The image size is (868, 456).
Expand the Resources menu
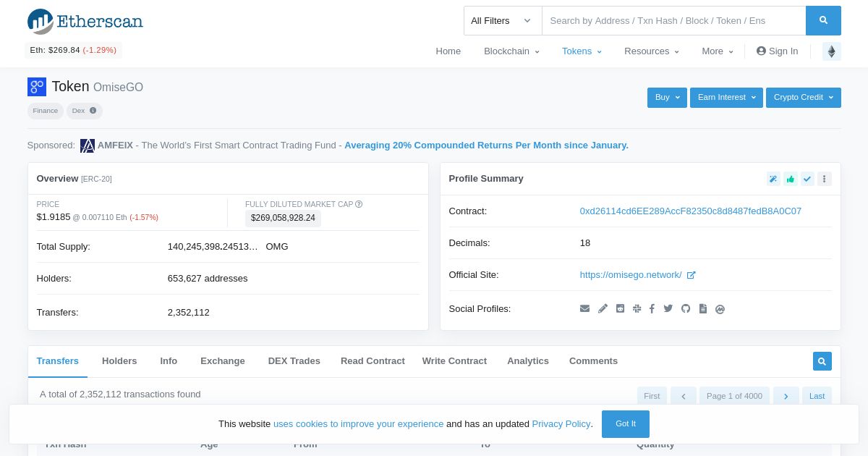point(652,51)
